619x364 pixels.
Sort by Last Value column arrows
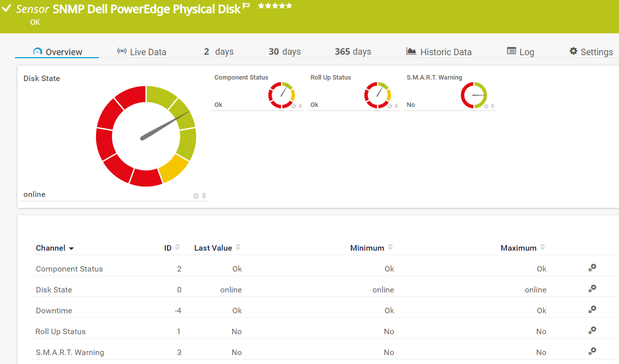pyautogui.click(x=238, y=247)
